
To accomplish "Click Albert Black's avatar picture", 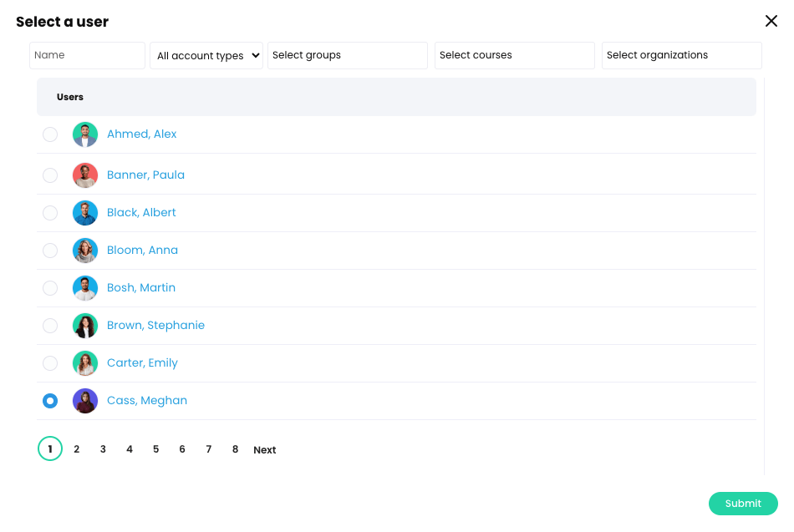I will [85, 213].
